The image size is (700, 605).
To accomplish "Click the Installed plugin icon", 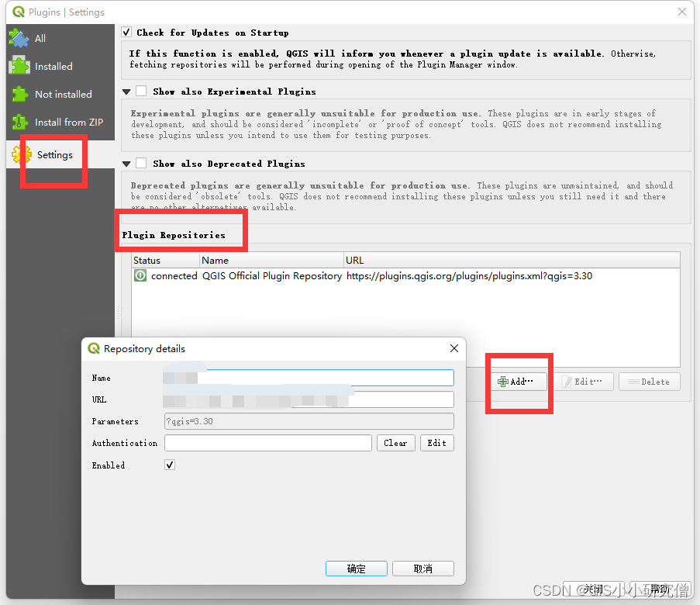I will [19, 66].
